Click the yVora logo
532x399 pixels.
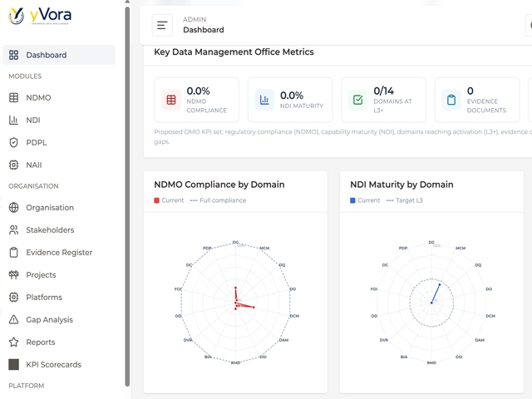[x=40, y=16]
